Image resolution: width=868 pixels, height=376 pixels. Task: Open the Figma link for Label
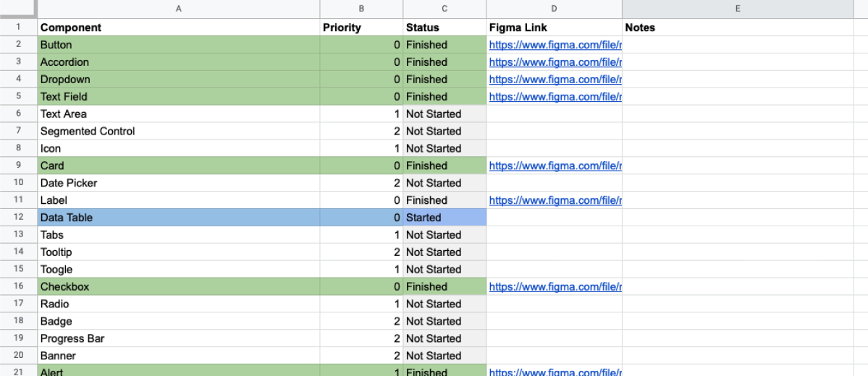pos(555,200)
